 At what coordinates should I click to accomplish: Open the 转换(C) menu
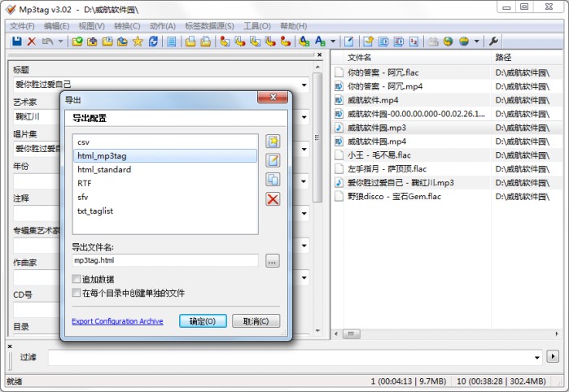click(127, 26)
